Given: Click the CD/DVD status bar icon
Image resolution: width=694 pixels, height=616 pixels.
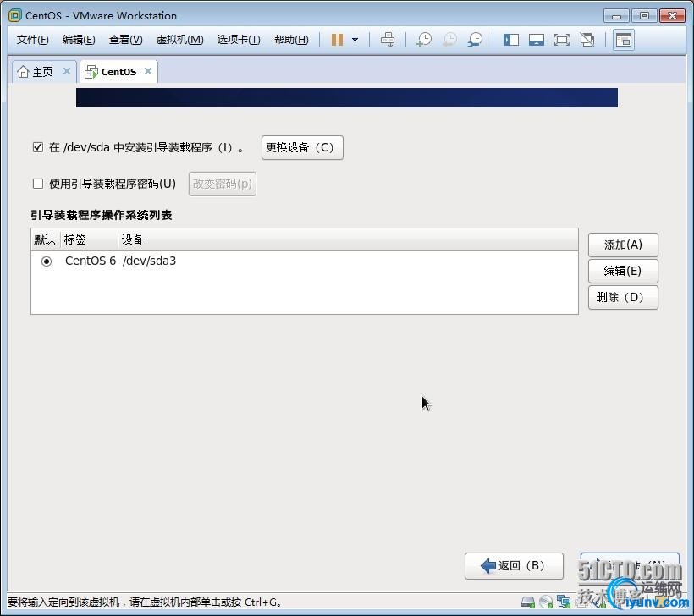Looking at the screenshot, I should pos(546,602).
